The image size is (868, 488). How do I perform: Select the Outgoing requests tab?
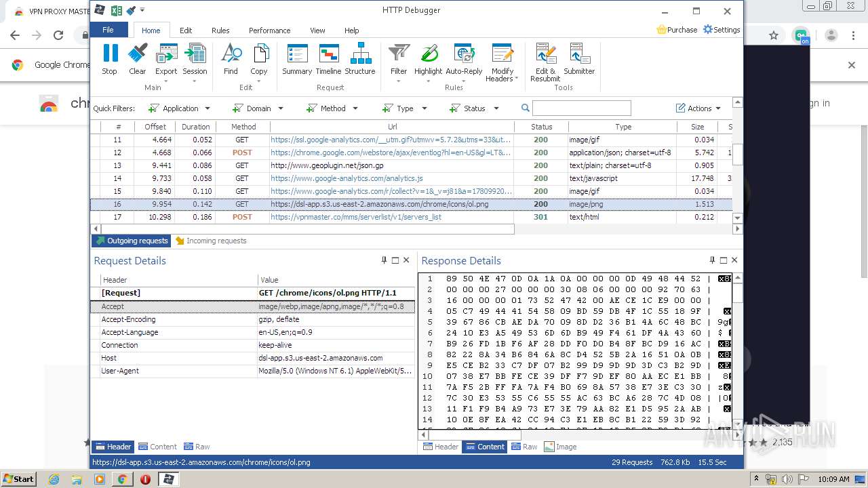coord(132,241)
